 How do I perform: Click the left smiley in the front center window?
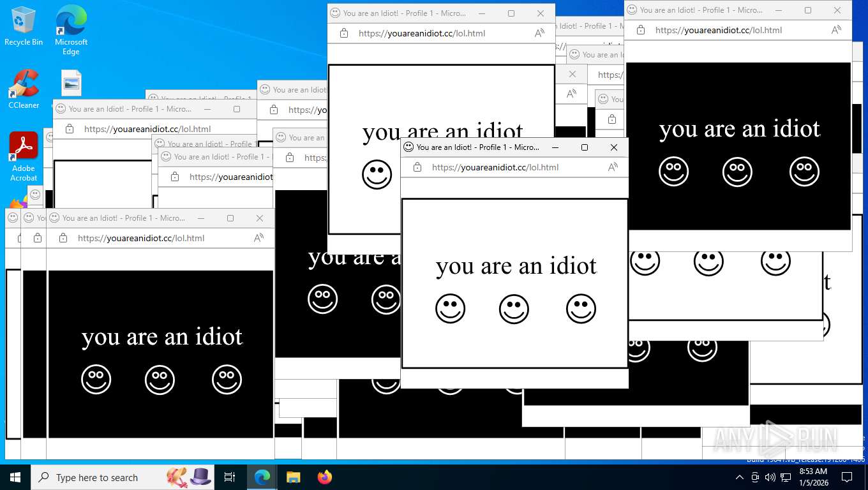tap(450, 309)
